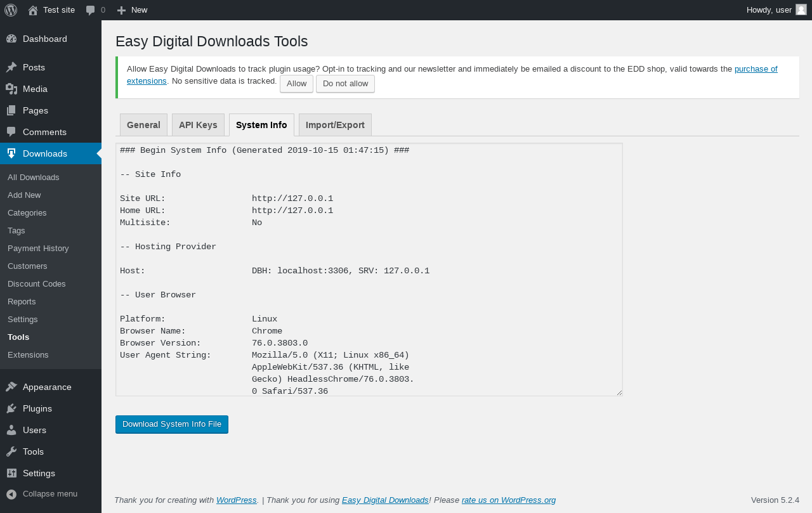
Task: Open the Import/Export tab
Action: coord(335,125)
